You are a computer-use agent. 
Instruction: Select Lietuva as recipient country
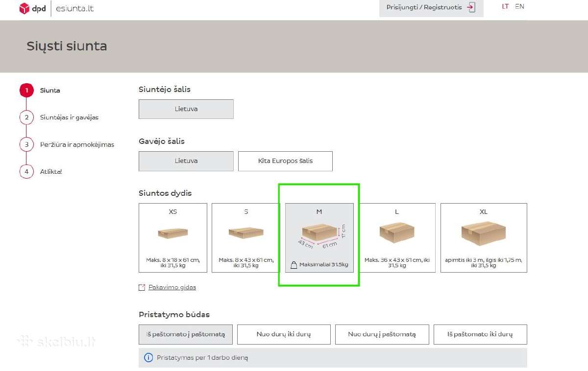pos(186,161)
